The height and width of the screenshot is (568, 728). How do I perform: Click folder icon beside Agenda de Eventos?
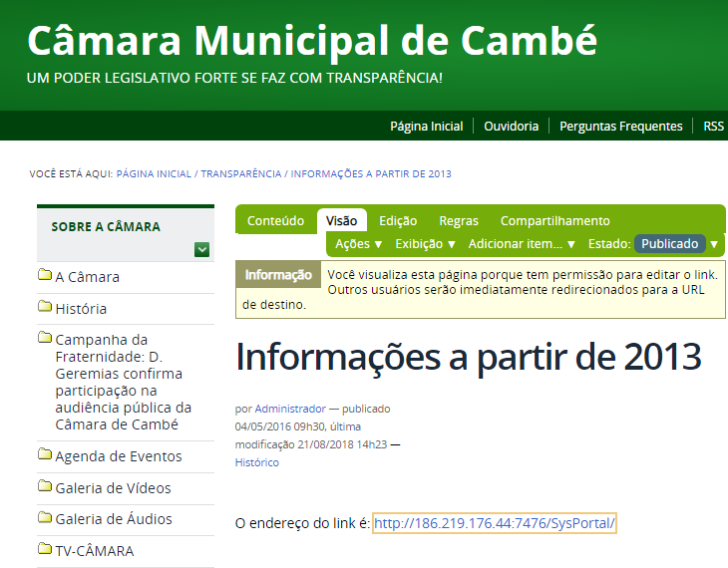[x=45, y=455]
